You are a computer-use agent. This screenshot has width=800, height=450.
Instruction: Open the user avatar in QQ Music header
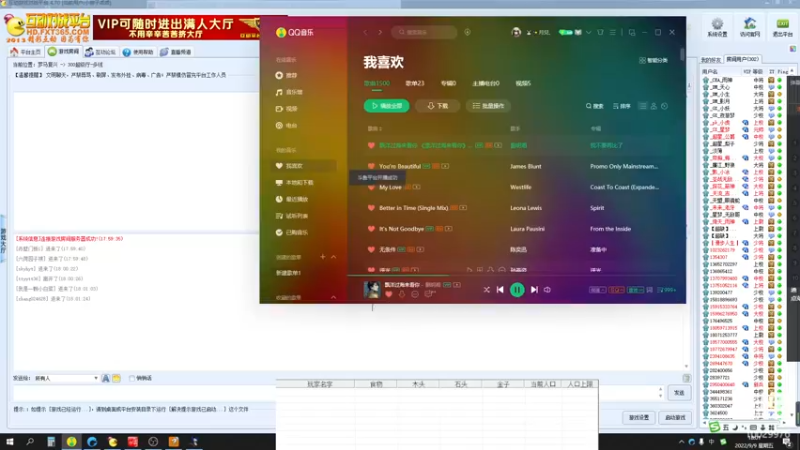516,32
